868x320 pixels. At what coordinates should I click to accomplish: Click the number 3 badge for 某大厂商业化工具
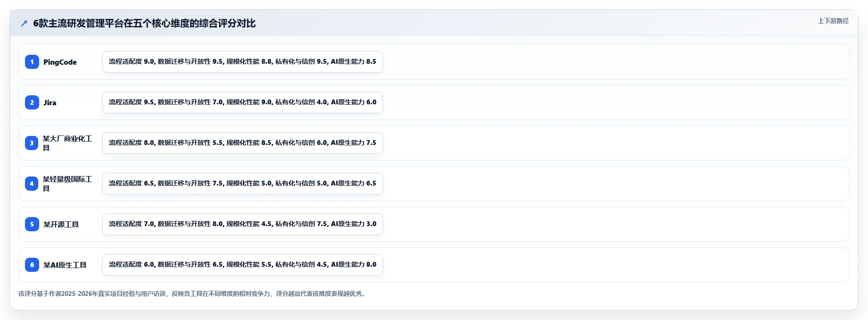32,143
